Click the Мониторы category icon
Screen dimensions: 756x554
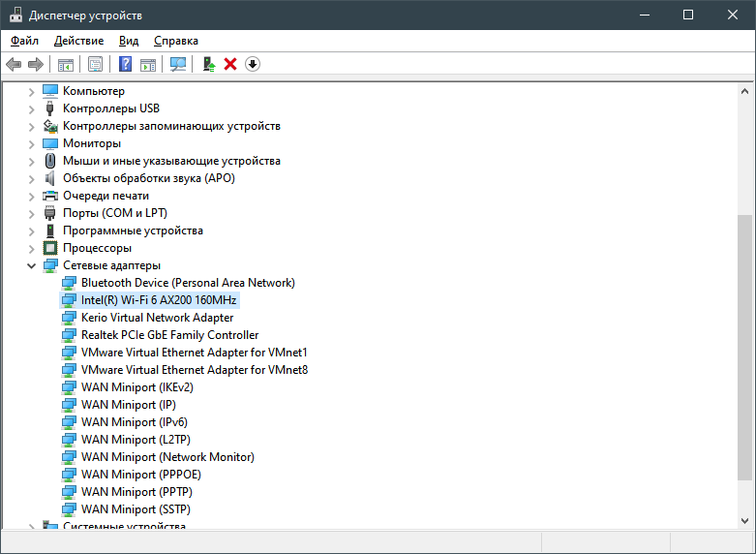50,143
